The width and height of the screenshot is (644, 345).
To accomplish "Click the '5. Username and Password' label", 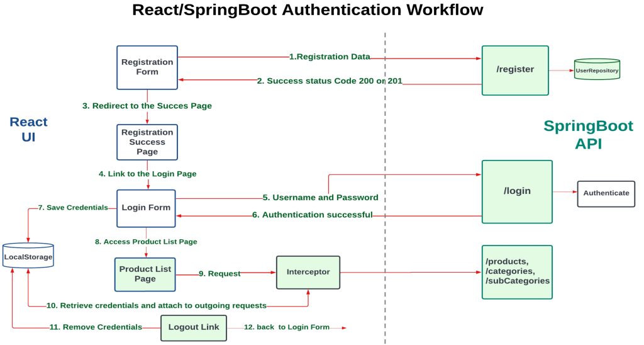I will 320,197.
